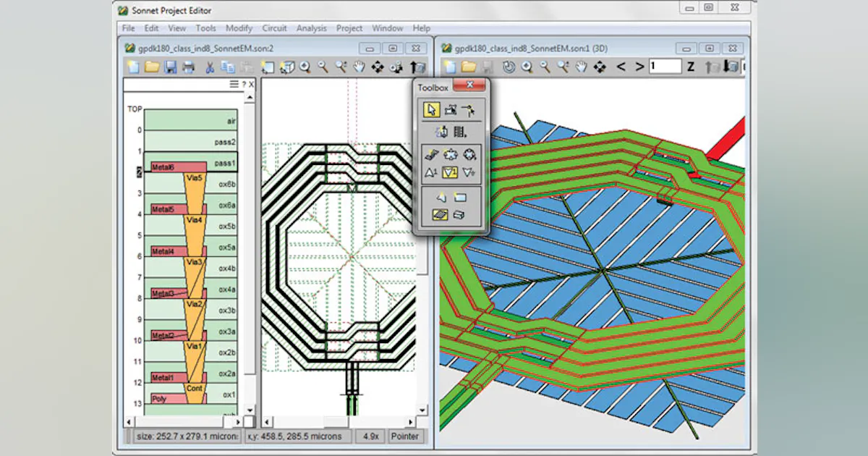
Task: Open a project via left window folder icon
Action: coord(151,67)
